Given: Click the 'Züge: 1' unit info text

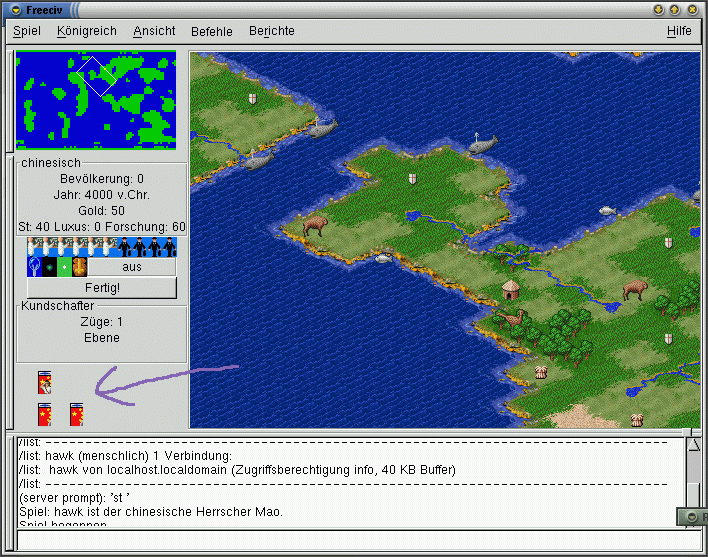Looking at the screenshot, I should [101, 322].
